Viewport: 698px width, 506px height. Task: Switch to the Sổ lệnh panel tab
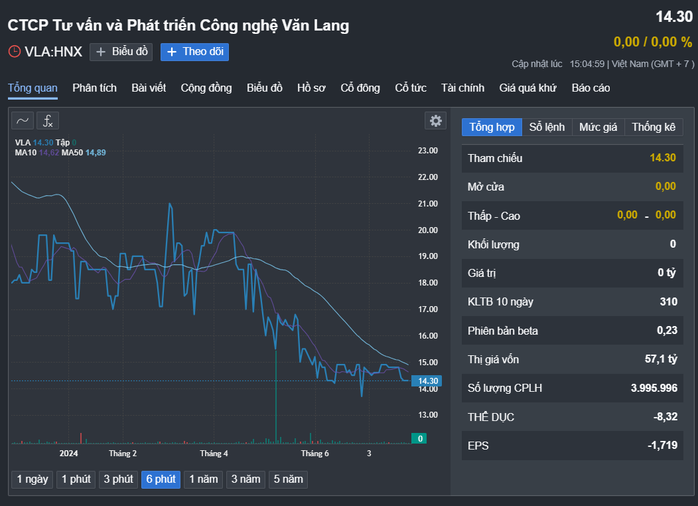tap(547, 127)
